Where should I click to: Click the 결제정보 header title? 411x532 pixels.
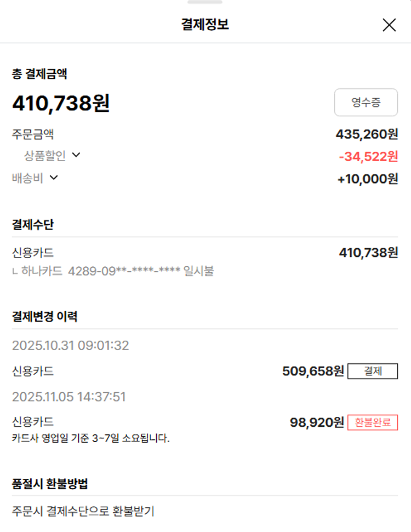tap(205, 25)
